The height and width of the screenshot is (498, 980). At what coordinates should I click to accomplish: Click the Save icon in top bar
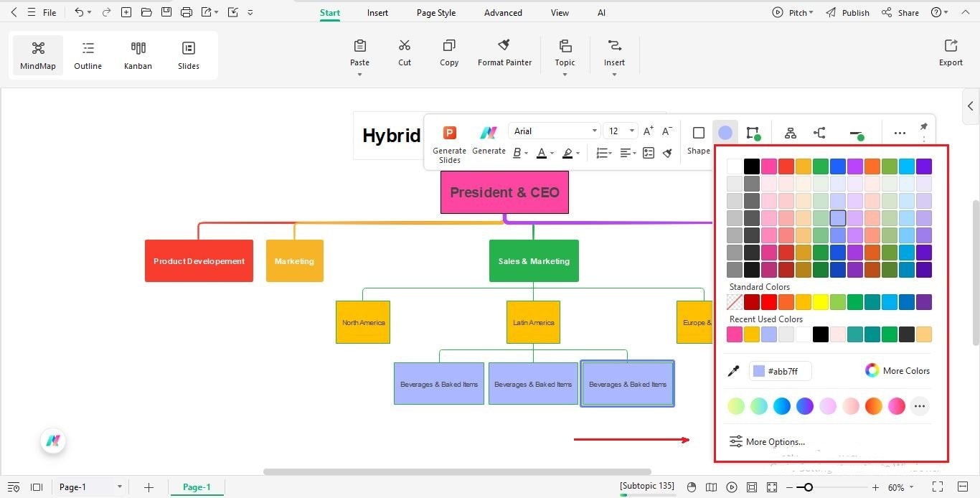166,12
